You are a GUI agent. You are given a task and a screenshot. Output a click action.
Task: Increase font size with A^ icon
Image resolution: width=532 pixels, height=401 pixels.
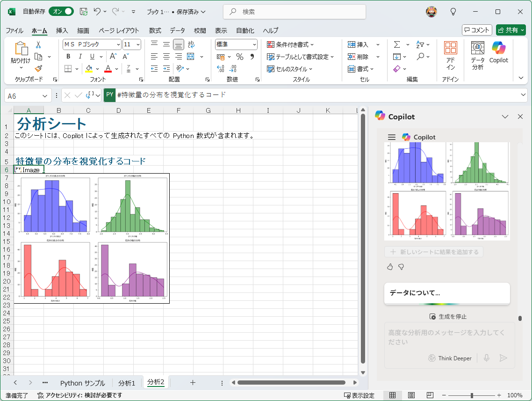coord(113,56)
